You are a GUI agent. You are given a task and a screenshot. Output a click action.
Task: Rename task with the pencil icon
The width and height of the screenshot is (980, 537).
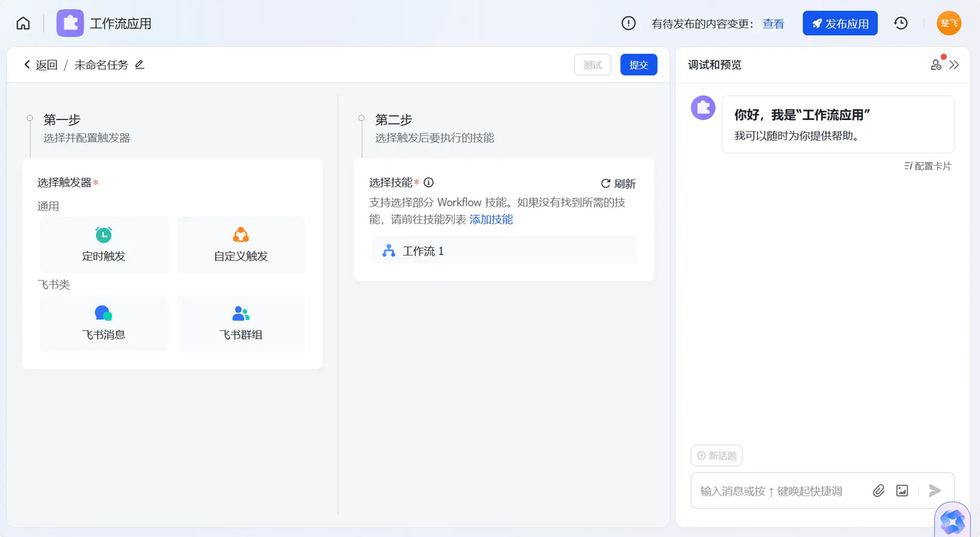tap(139, 65)
